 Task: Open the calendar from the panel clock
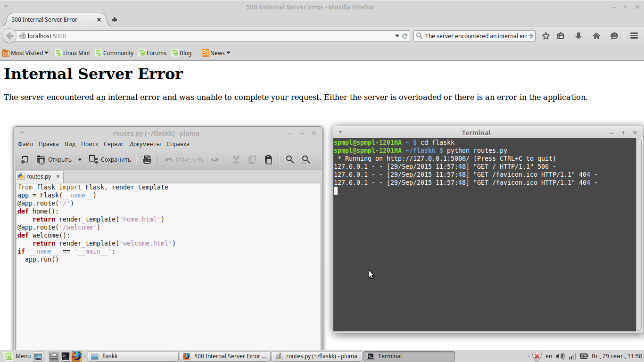point(617,356)
